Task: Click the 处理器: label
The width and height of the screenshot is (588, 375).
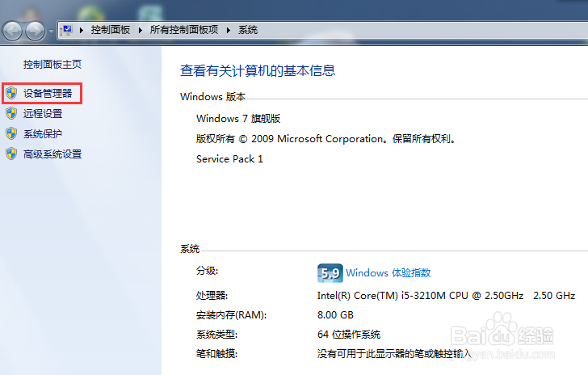Action: click(x=212, y=296)
